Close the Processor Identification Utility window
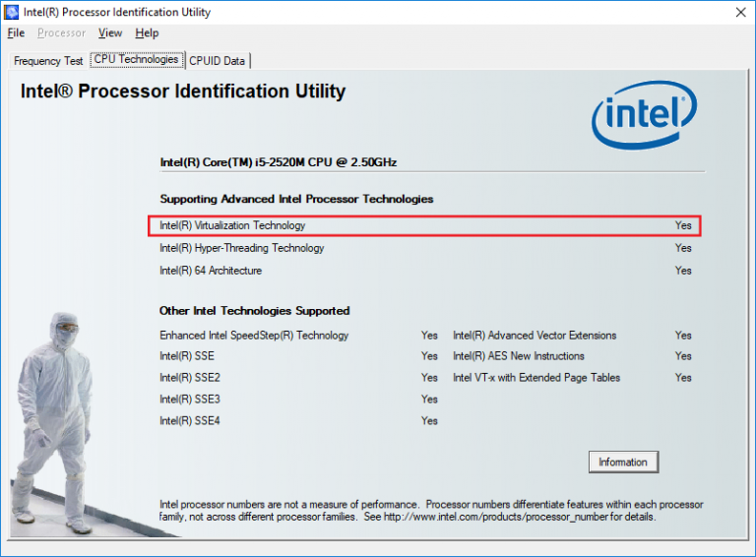 point(739,12)
